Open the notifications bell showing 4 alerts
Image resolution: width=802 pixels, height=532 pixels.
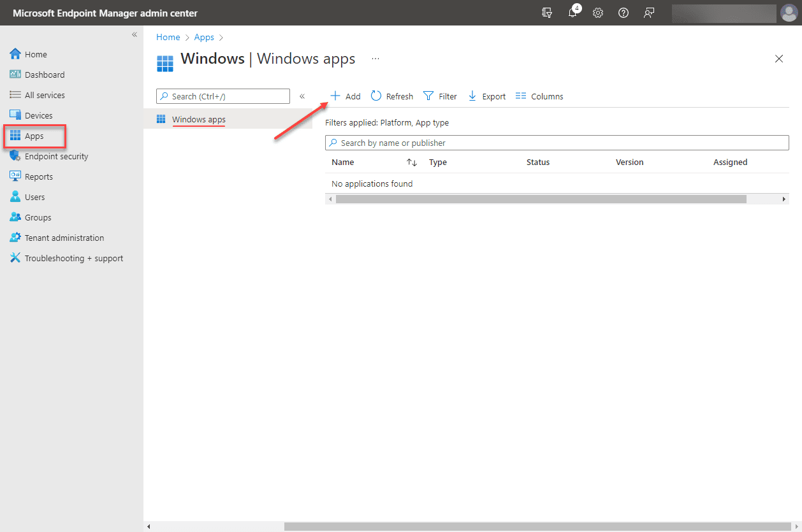[x=572, y=13]
